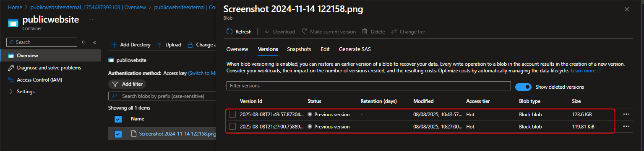The width and height of the screenshot is (644, 151).
Task: Sort by the Modified column header
Action: point(423,101)
